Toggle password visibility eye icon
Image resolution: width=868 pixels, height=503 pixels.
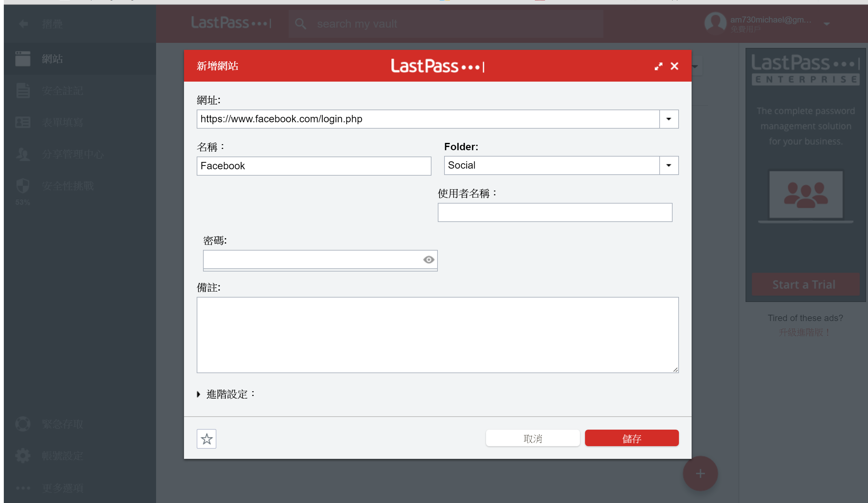[x=429, y=260]
